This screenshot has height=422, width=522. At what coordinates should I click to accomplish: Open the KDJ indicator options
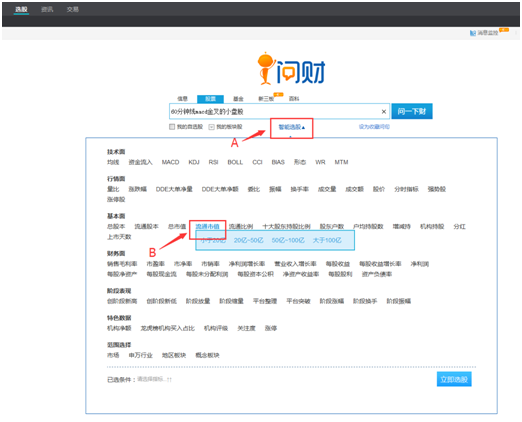(194, 162)
